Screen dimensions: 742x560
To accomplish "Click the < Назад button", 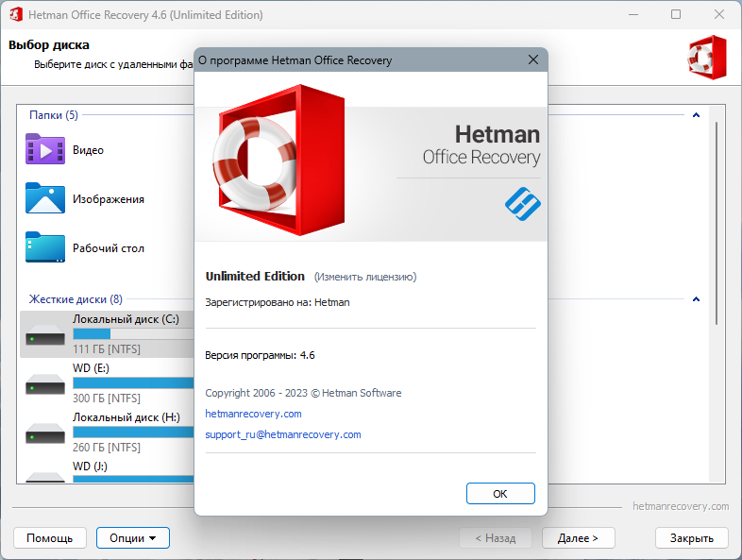I will click(496, 538).
